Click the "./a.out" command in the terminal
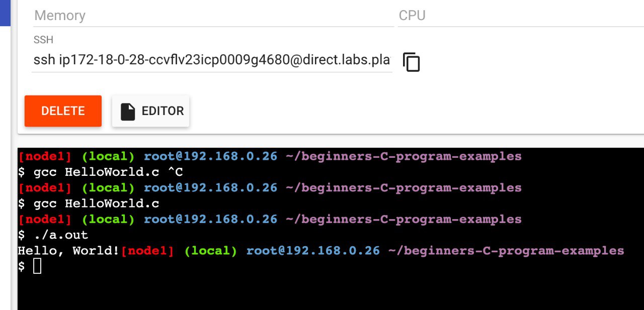The height and width of the screenshot is (310, 644). [60, 235]
